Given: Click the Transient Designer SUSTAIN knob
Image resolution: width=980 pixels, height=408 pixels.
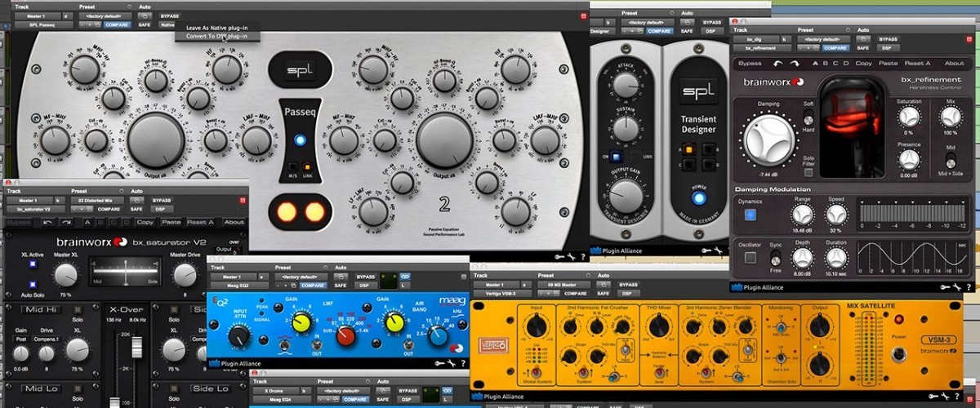Looking at the screenshot, I should pos(626,127).
